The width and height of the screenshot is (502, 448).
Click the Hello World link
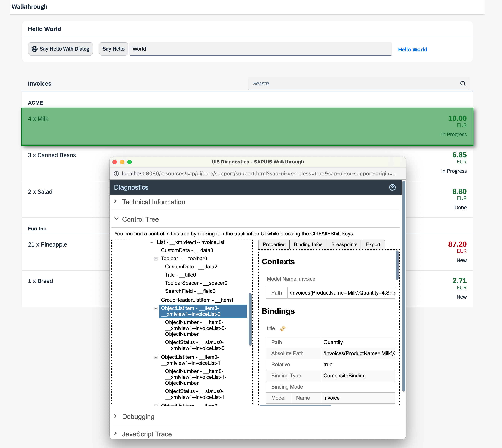[x=412, y=49]
